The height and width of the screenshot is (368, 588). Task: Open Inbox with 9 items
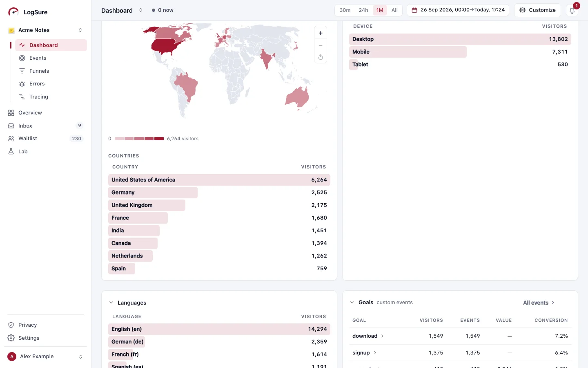[x=45, y=126]
